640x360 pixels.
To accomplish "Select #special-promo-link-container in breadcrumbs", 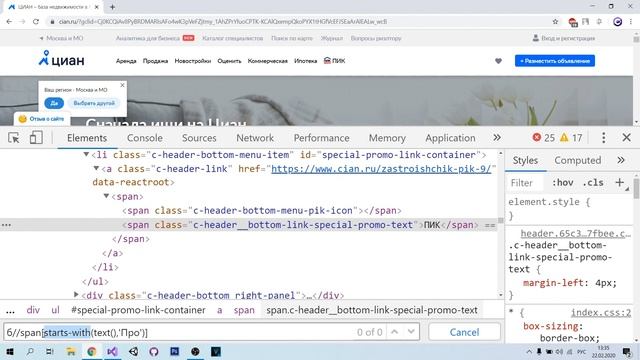I will point(138,310).
